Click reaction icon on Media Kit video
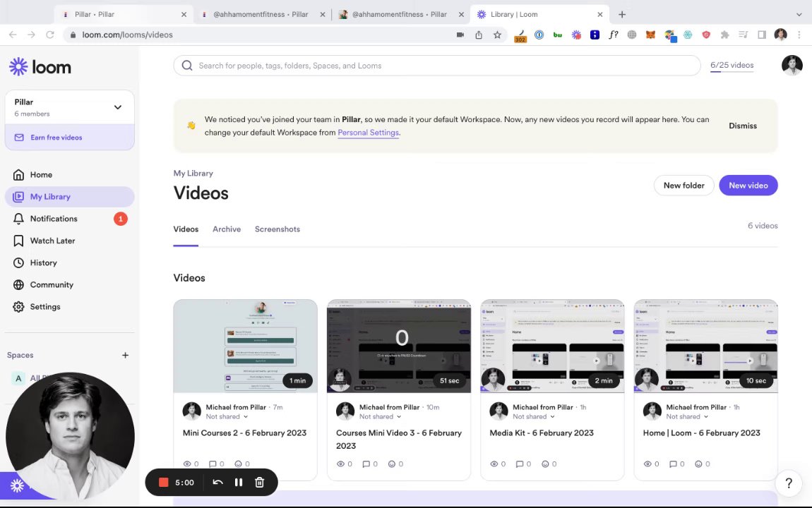Screen dimensions: 812x508 point(545,464)
